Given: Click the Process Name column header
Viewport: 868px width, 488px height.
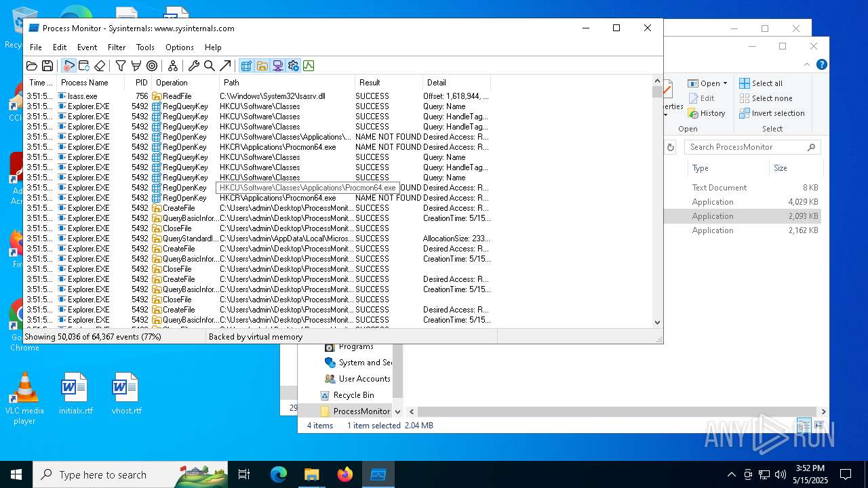Looking at the screenshot, I should pyautogui.click(x=91, y=83).
